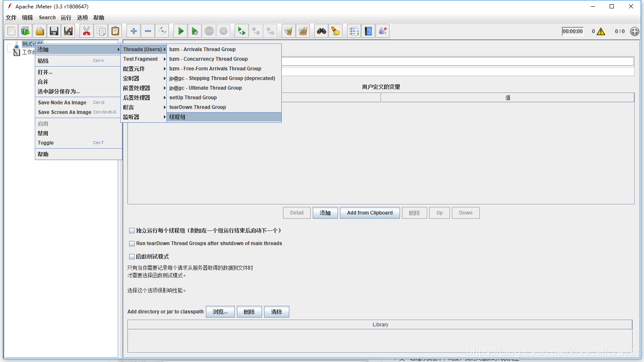Click the Shutdown X toolbar icon
644x362 pixels.
pos(223,31)
